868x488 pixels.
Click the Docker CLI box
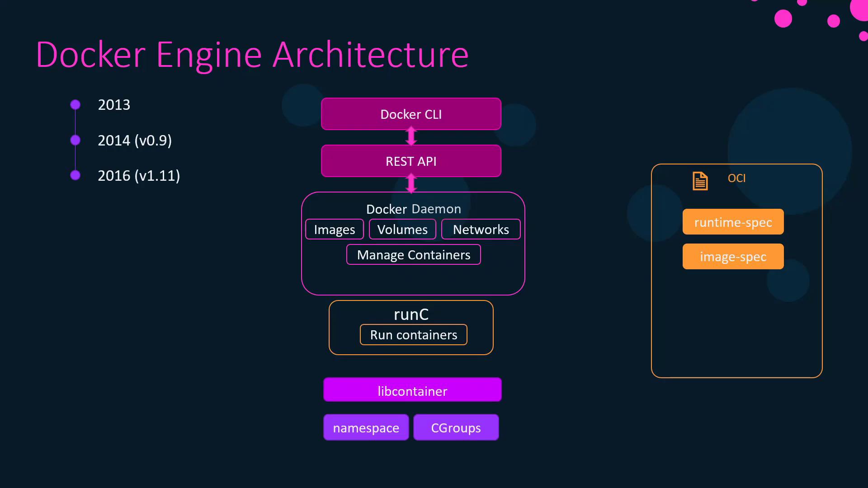411,114
